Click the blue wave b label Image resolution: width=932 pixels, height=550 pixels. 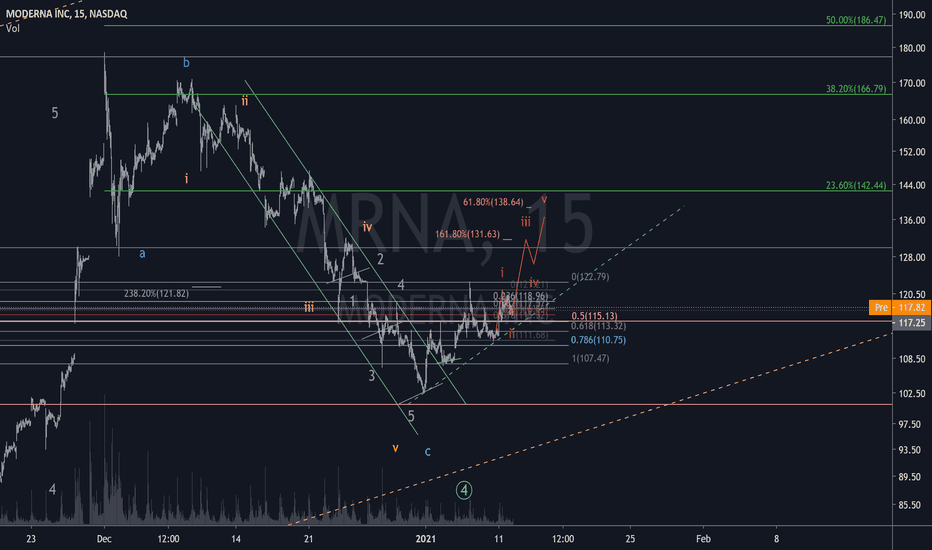point(186,62)
